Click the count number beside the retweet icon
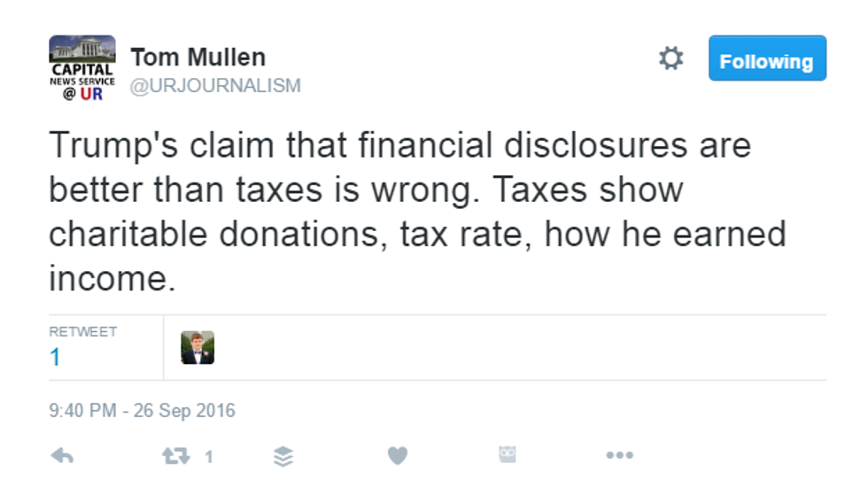Viewport: 868px width, 487px height. point(209,457)
